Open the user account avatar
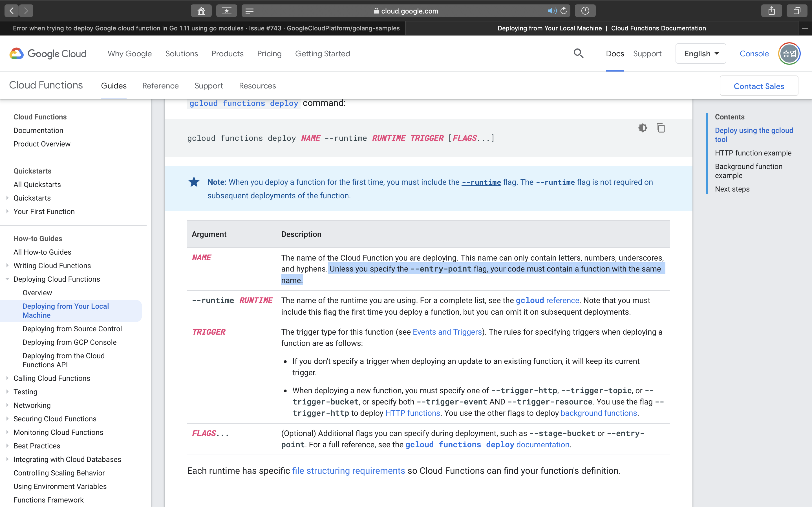 click(789, 54)
